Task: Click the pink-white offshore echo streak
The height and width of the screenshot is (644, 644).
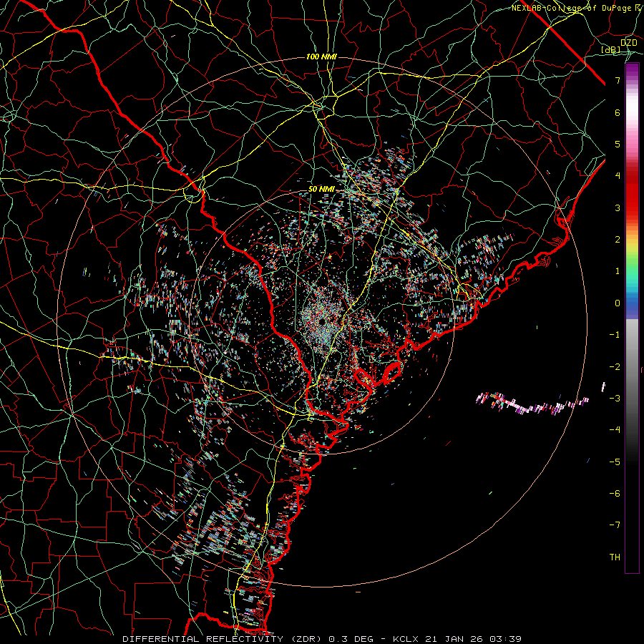Action: [532, 403]
